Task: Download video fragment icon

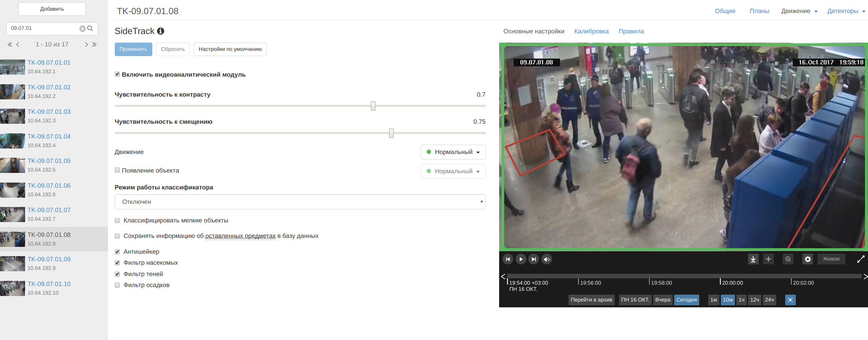Action: [x=753, y=259]
